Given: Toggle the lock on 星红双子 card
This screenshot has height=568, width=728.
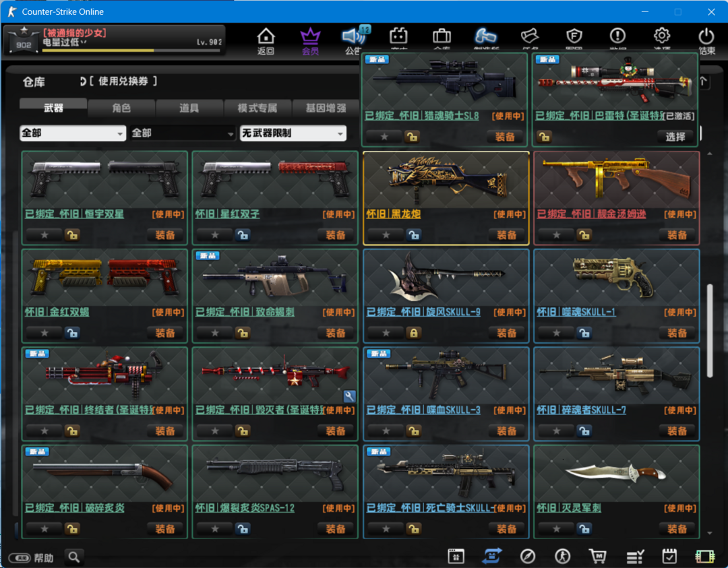Looking at the screenshot, I should point(243,234).
